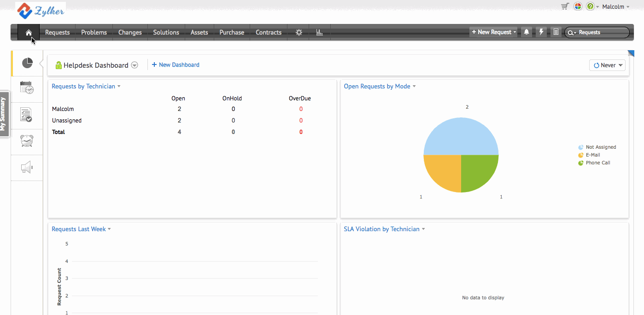Switch to the Assets tab
The width and height of the screenshot is (644, 315).
click(199, 32)
